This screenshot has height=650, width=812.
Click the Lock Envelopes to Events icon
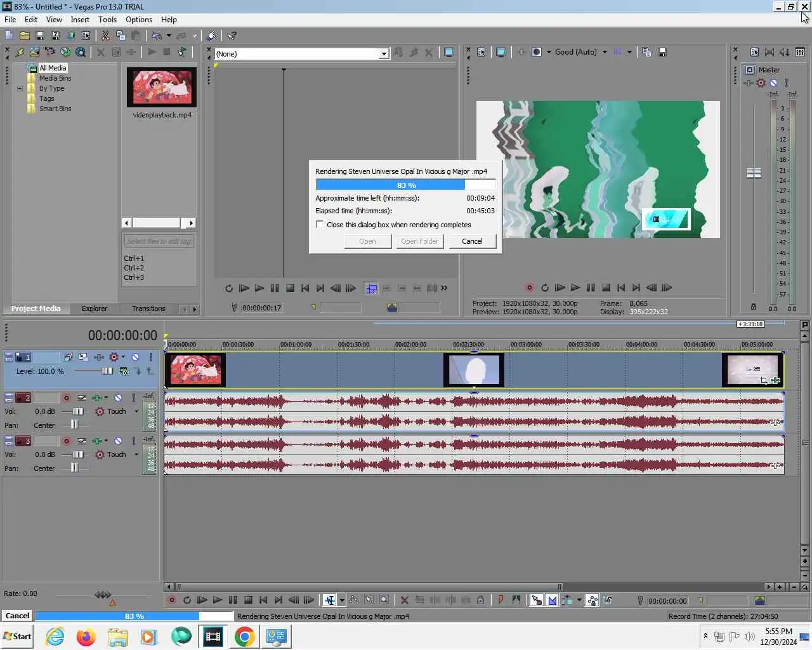tap(592, 600)
